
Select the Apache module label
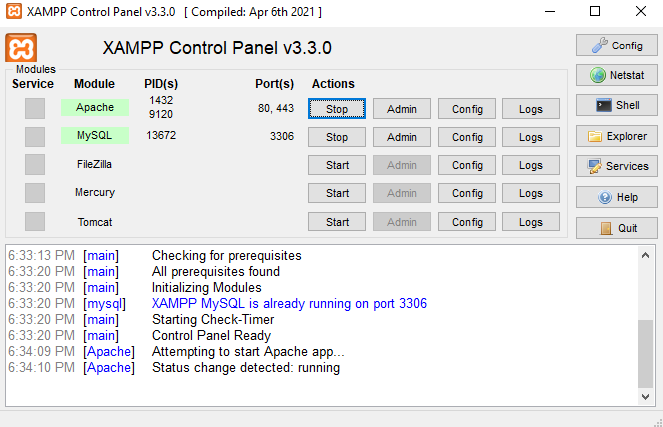pos(95,107)
